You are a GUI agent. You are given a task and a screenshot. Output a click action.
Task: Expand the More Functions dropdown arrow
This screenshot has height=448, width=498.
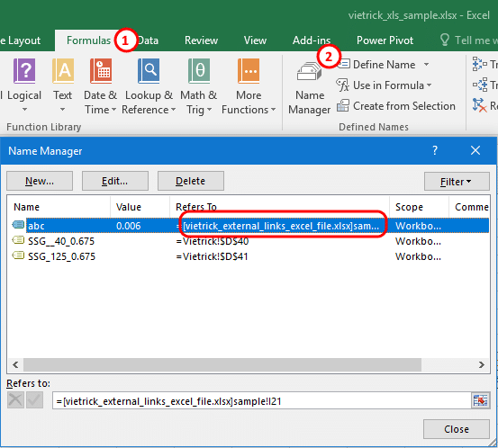(x=273, y=110)
